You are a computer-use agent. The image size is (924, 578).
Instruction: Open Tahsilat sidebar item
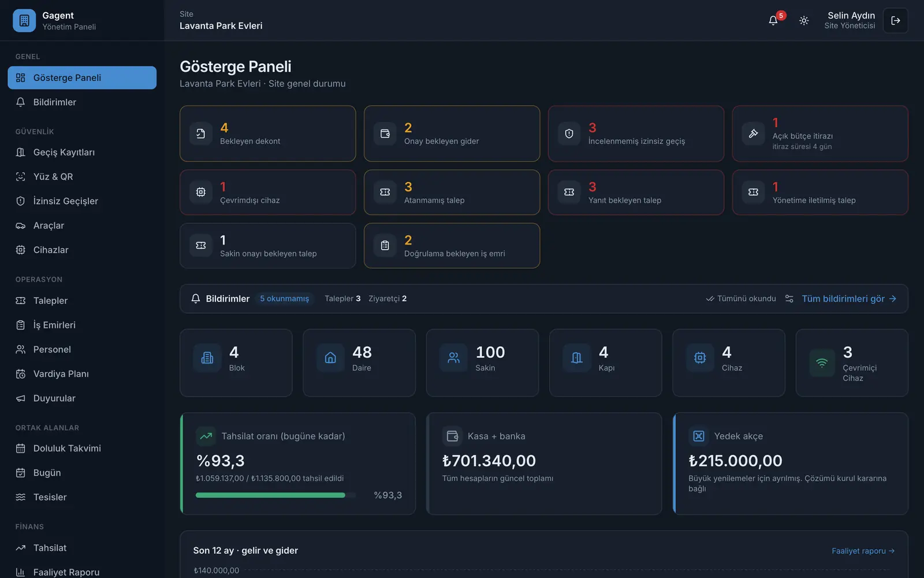[82, 548]
